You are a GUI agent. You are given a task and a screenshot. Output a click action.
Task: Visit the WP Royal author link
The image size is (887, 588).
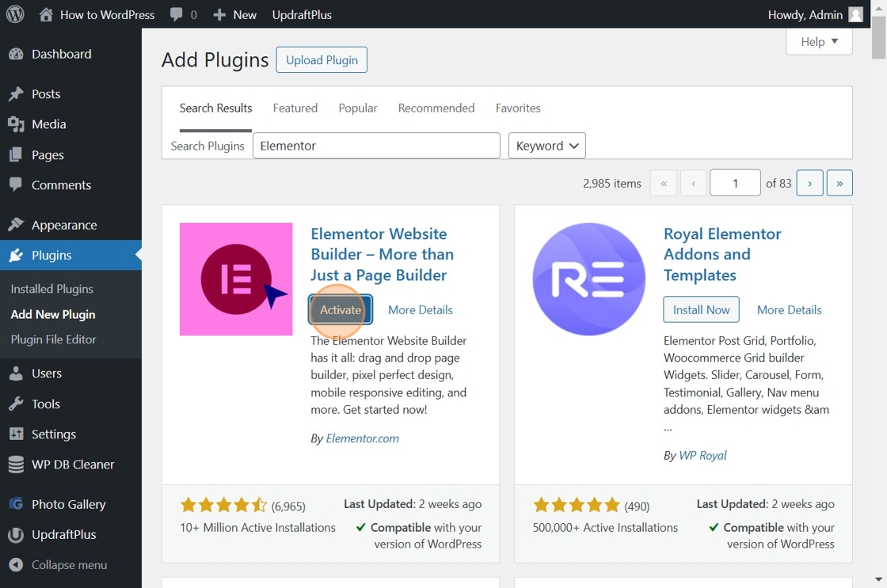click(702, 455)
